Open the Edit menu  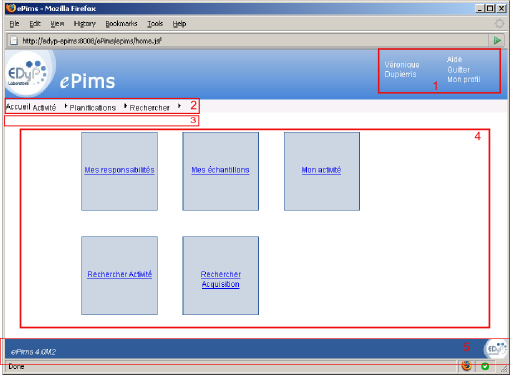(x=35, y=24)
